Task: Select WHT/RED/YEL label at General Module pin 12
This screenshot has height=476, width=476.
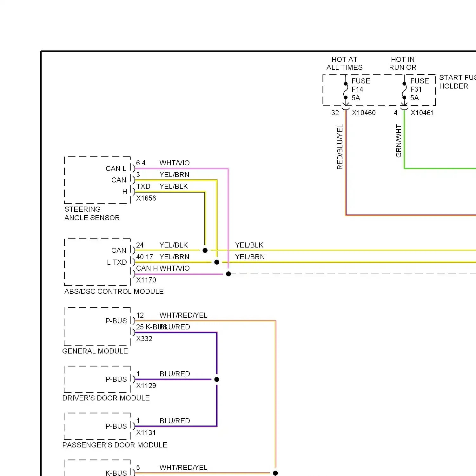Action: [183, 315]
